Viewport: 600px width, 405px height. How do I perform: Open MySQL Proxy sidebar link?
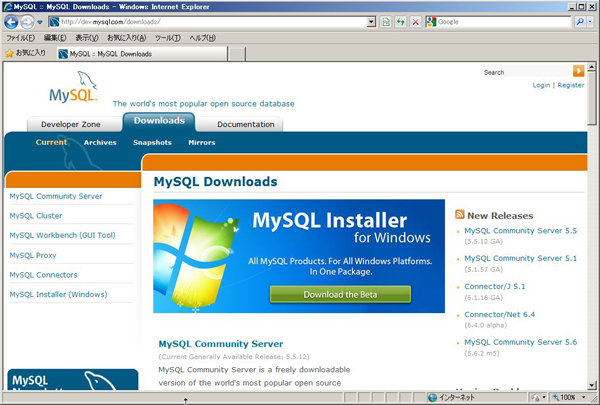coord(33,255)
